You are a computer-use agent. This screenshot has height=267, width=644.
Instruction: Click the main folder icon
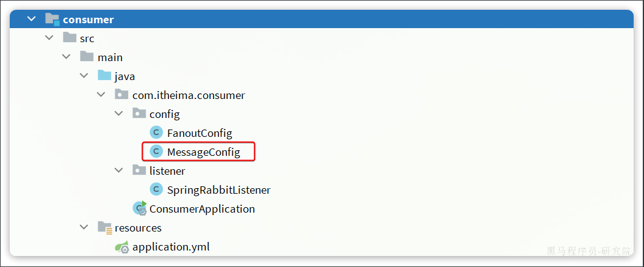pyautogui.click(x=87, y=57)
